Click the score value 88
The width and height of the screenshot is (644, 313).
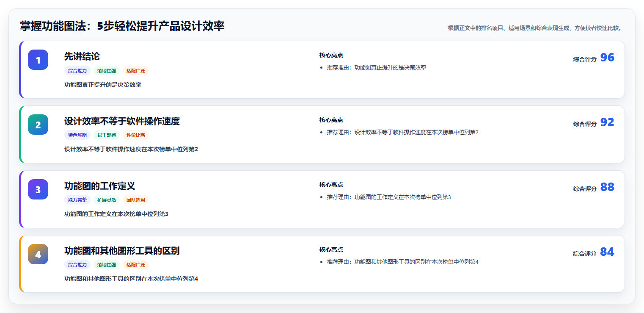pos(607,187)
